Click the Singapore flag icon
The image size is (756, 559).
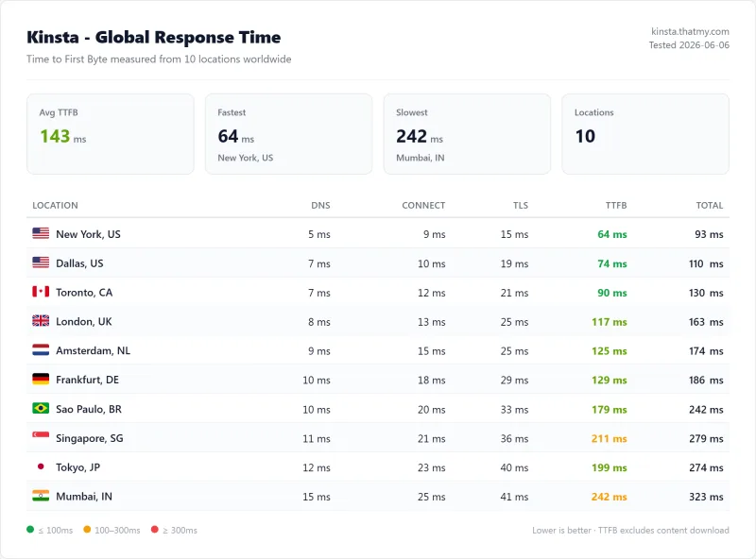point(41,437)
